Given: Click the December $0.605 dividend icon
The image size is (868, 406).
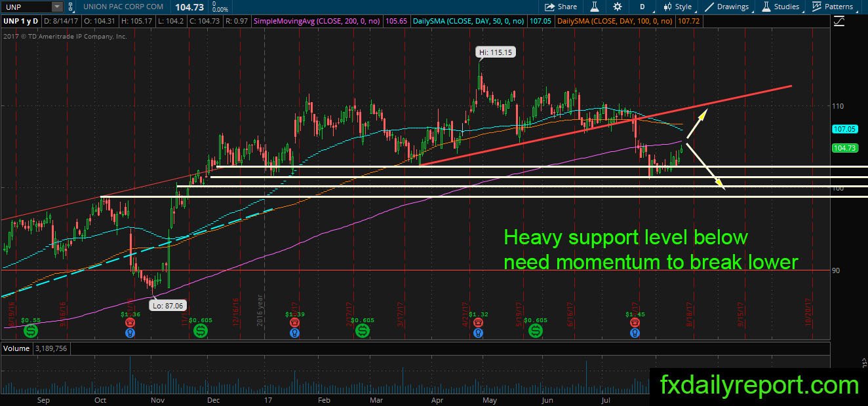Looking at the screenshot, I should coord(200,332).
